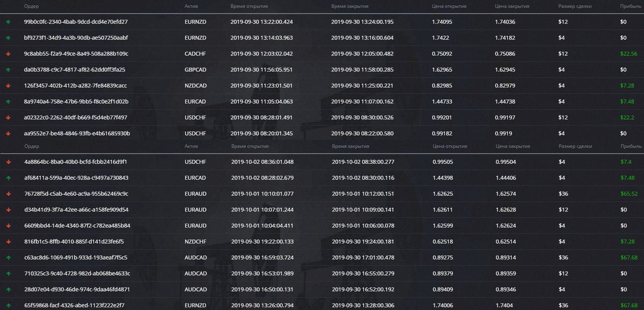Click green up arrow for order 99b0c0fc

[8, 22]
